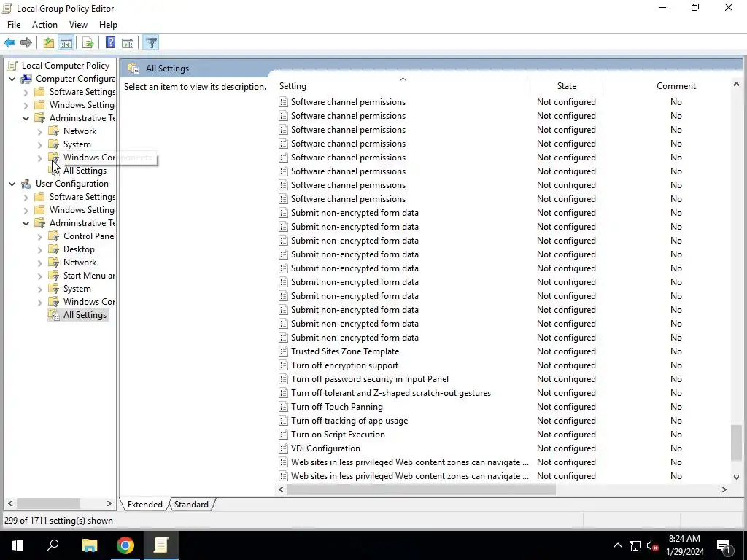This screenshot has height=560, width=747.
Task: Click the Up one level folder icon
Action: point(49,43)
